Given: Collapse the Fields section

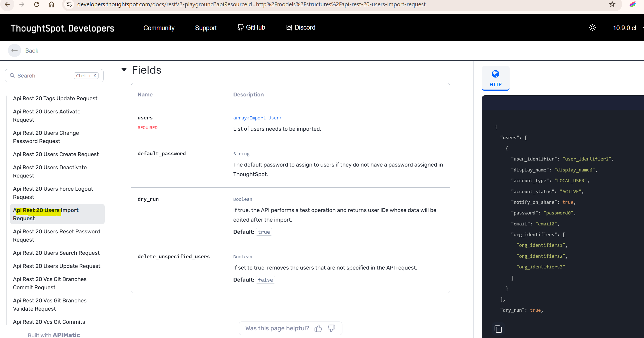Looking at the screenshot, I should 124,70.
